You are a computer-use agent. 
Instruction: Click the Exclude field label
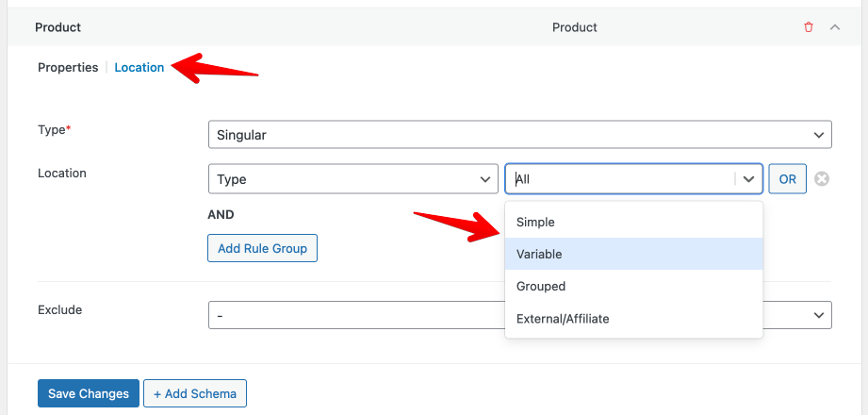[59, 309]
